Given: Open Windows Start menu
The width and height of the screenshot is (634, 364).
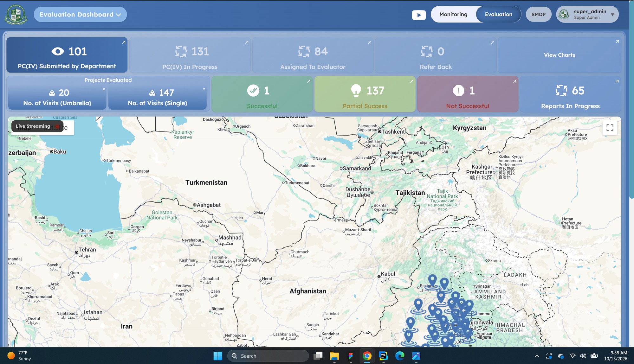Looking at the screenshot, I should (x=218, y=356).
